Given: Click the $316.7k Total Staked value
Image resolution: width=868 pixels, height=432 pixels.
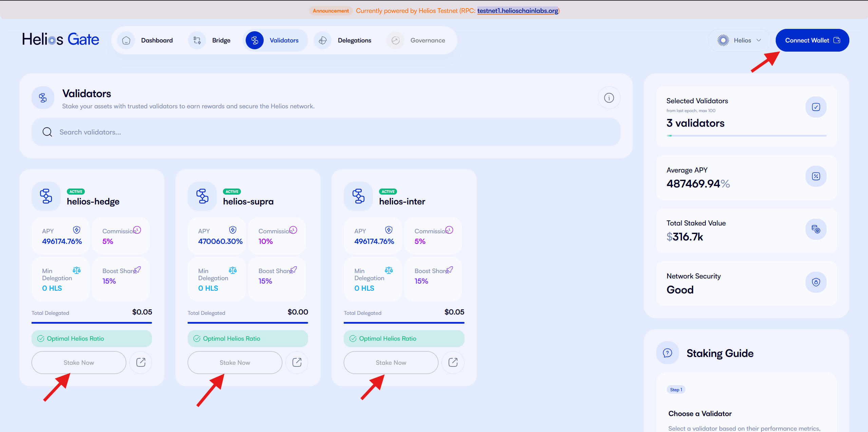Looking at the screenshot, I should pyautogui.click(x=685, y=237).
